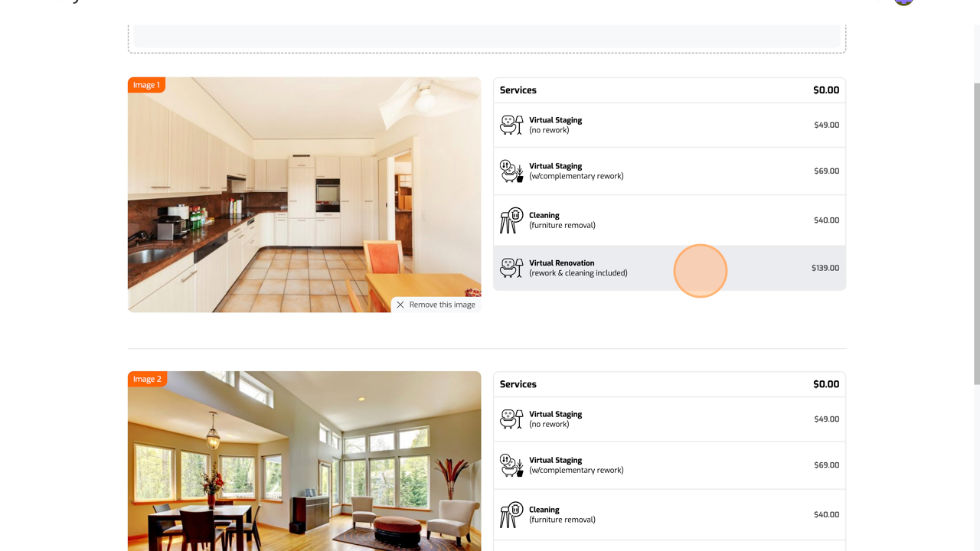Click Image 1 Services heading
The width and height of the screenshot is (980, 551).
pyautogui.click(x=518, y=90)
